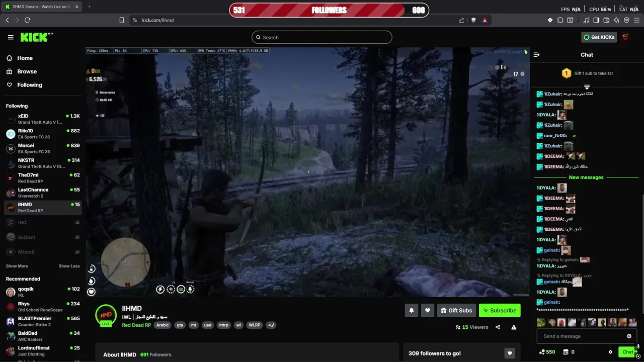Open TheD7mi channel in Following list
644x362 pixels.
coord(43,178)
